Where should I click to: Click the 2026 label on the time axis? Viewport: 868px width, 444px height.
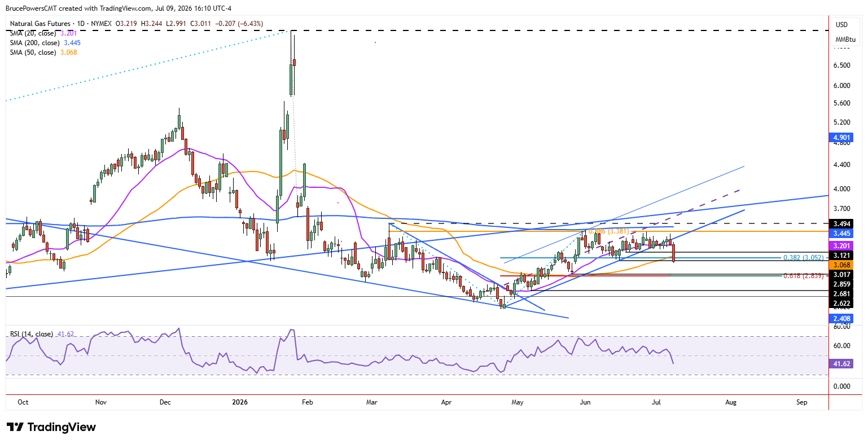(240, 402)
